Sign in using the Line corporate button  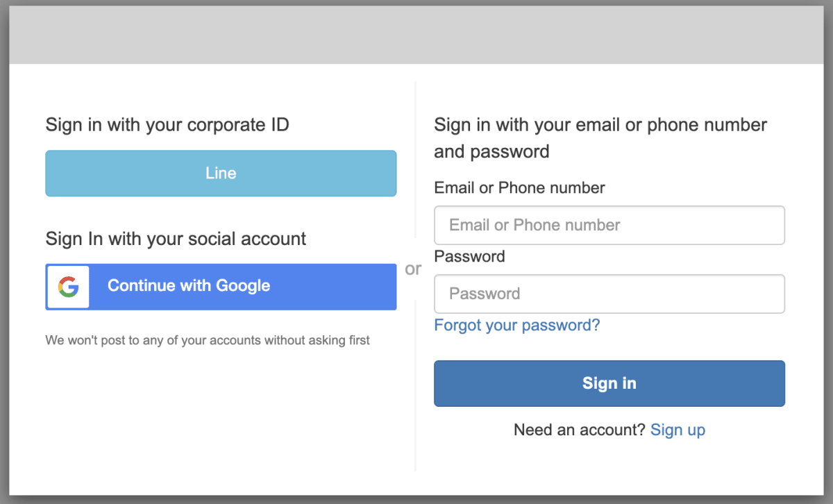click(221, 174)
